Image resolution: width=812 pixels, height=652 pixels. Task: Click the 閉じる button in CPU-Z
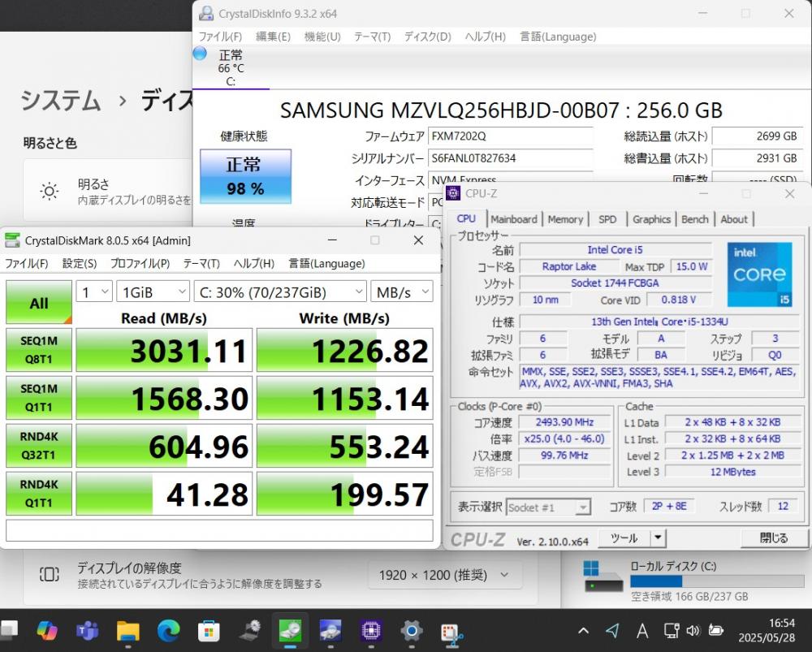[x=773, y=538]
